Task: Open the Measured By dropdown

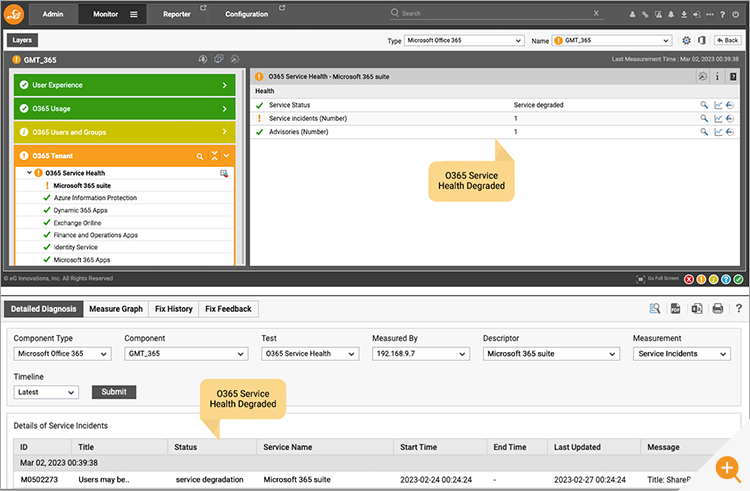Action: pos(421,354)
